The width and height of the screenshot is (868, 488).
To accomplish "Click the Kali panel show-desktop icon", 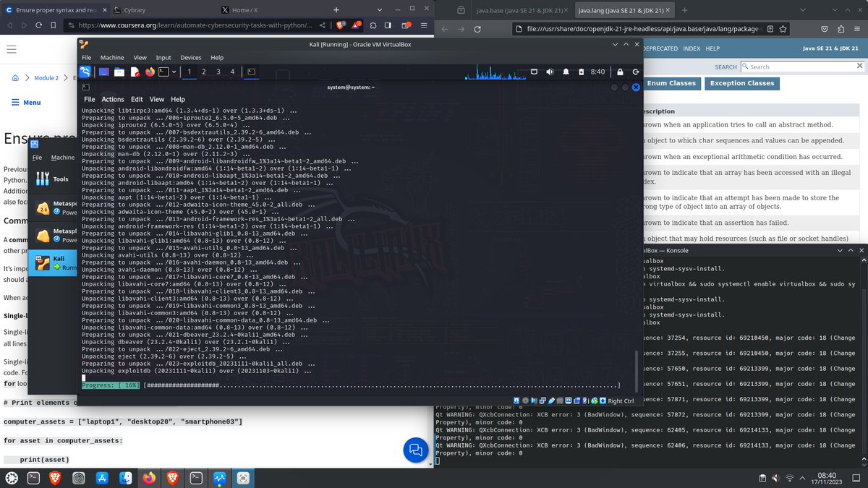I will tap(103, 72).
